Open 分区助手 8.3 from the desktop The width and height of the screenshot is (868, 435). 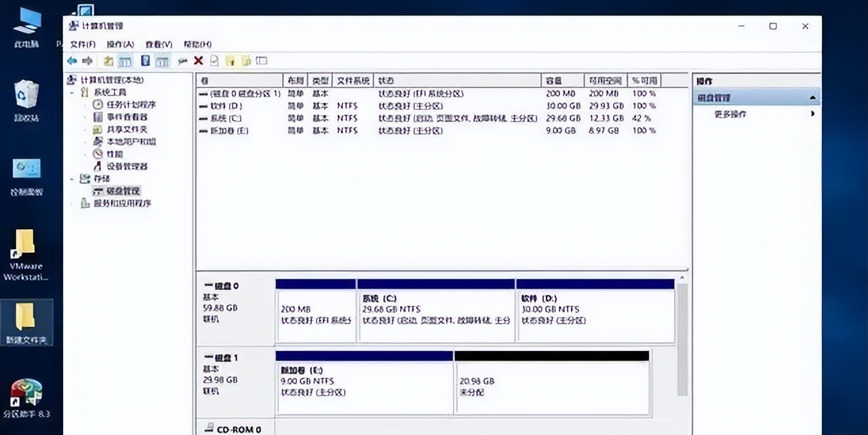pos(27,393)
